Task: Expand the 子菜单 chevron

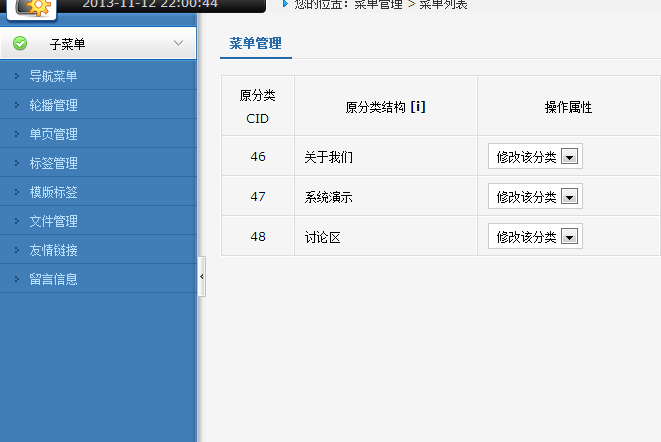Action: (178, 43)
